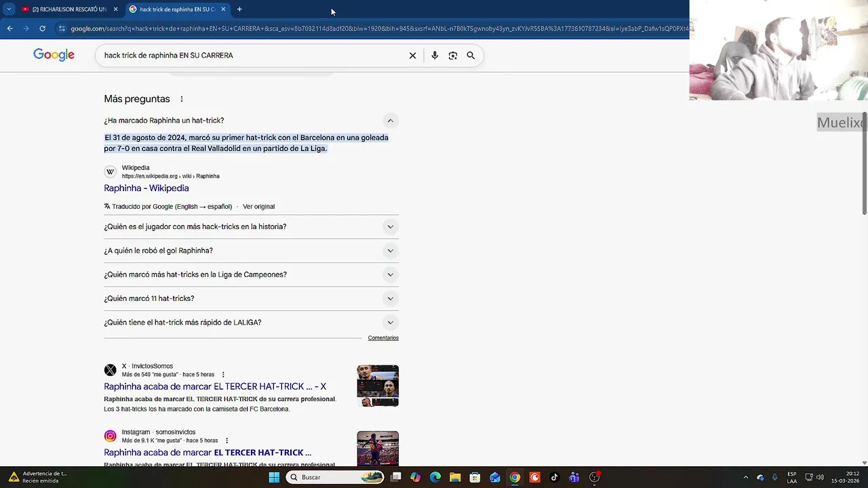Switch to Chrome in the taskbar
The image size is (868, 488).
click(x=515, y=477)
